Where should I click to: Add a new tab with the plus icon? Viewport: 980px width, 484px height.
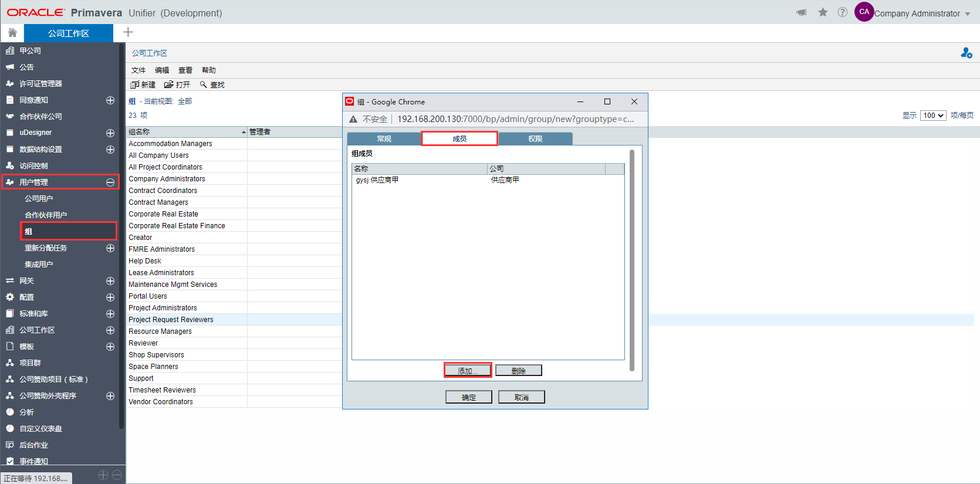(x=128, y=32)
